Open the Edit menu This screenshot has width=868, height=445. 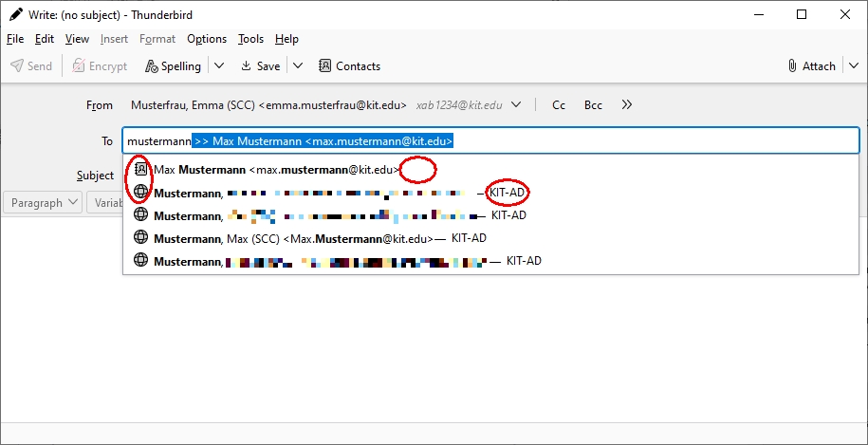pyautogui.click(x=45, y=39)
